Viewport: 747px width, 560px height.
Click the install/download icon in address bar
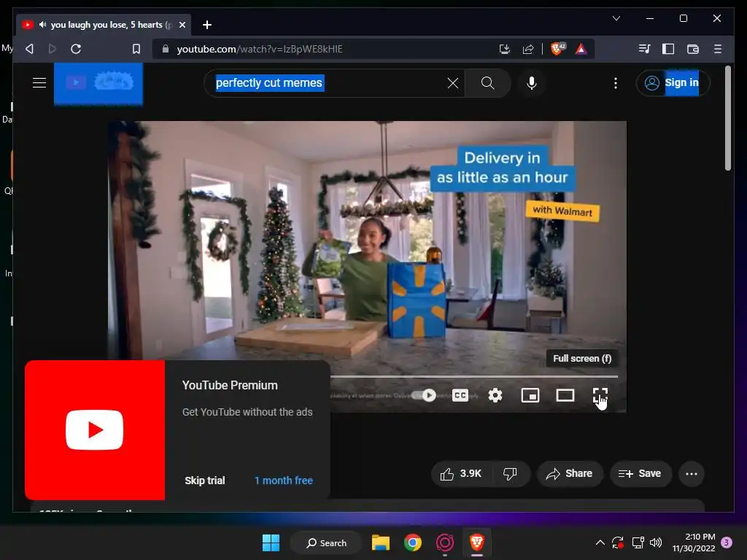point(505,49)
